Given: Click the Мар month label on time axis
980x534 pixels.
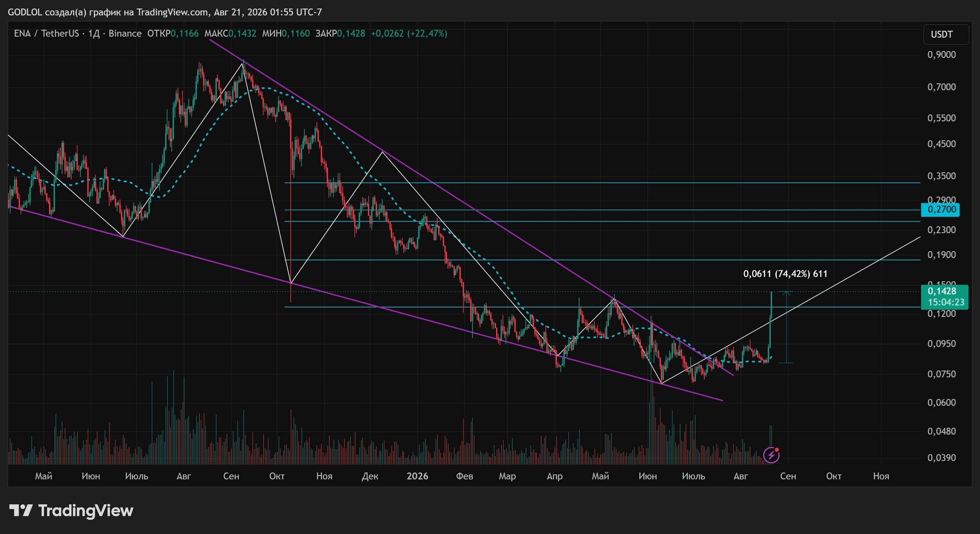Looking at the screenshot, I should pos(507,476).
